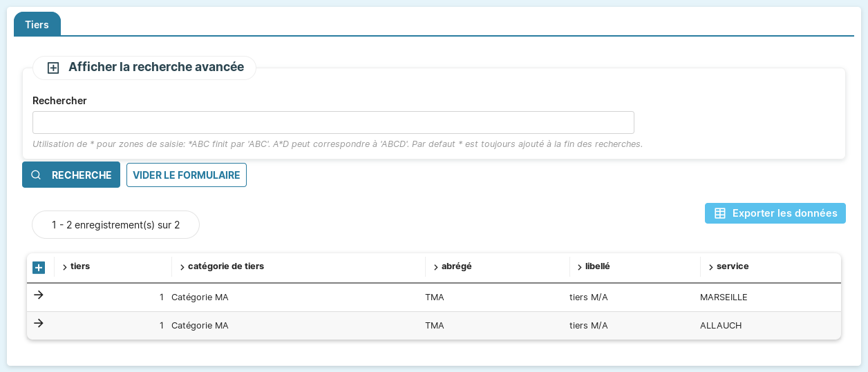Open MARSEILLE row with arrow icon
Screen dimensions: 868x372
coord(39,295)
